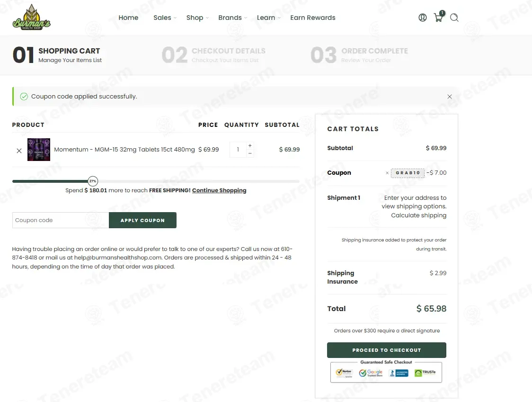Open the Calculate shipping link
This screenshot has height=402, width=532.
click(419, 215)
